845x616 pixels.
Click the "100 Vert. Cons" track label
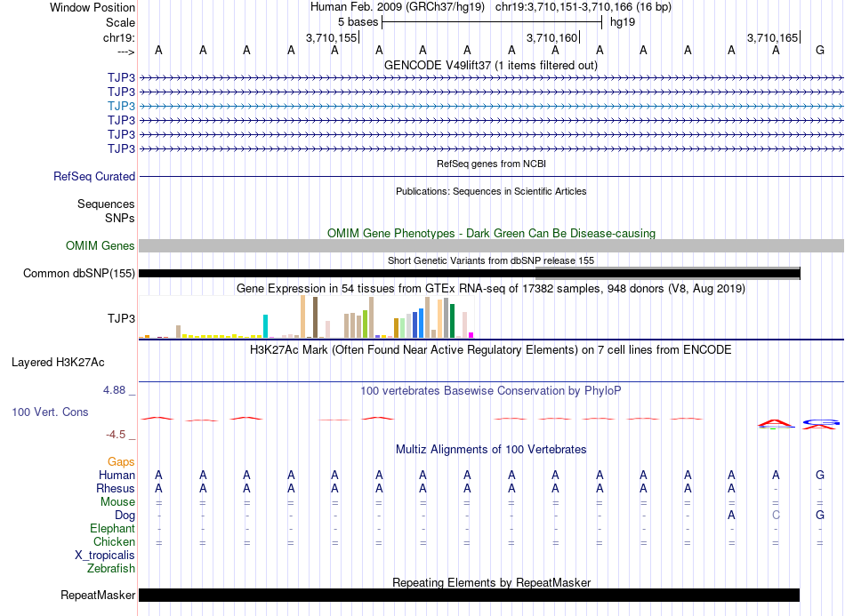(50, 412)
